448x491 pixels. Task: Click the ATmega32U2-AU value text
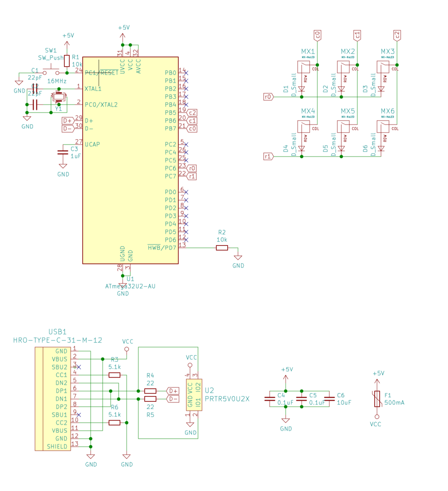tap(130, 286)
